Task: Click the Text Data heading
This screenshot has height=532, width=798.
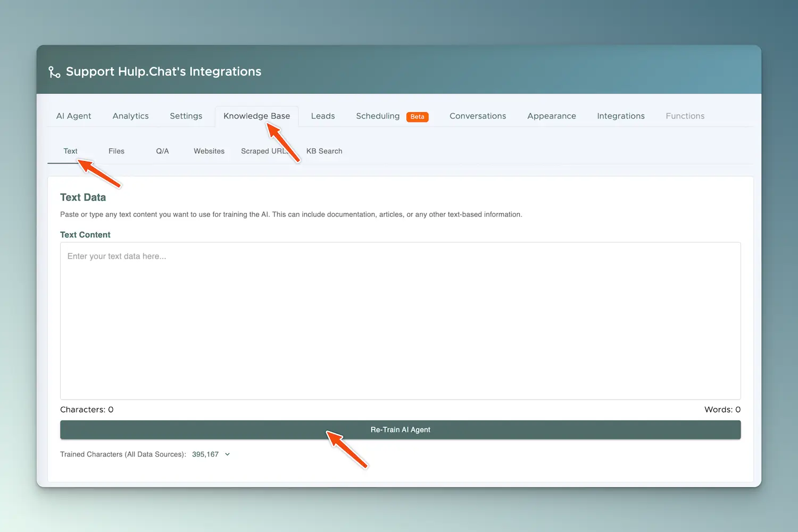Action: click(83, 197)
